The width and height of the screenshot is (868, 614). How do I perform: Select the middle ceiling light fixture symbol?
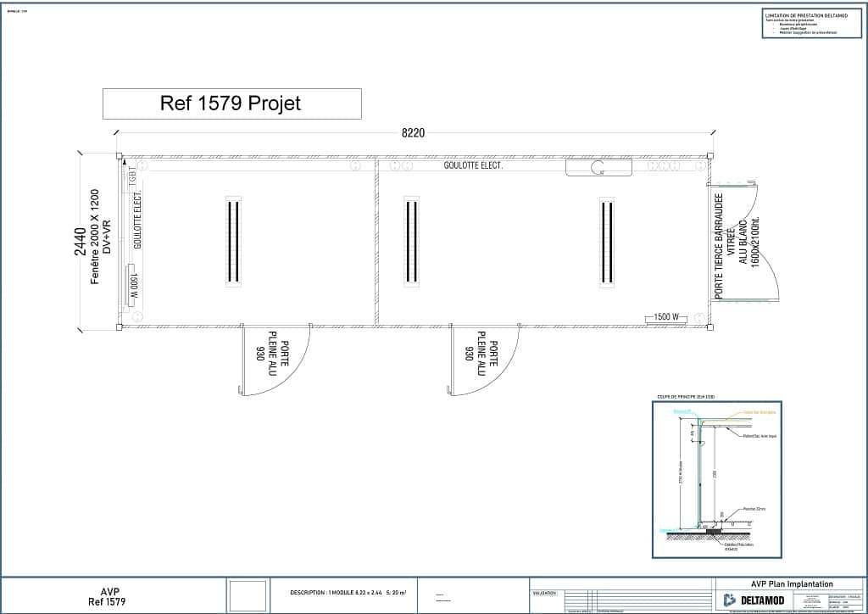pos(411,240)
